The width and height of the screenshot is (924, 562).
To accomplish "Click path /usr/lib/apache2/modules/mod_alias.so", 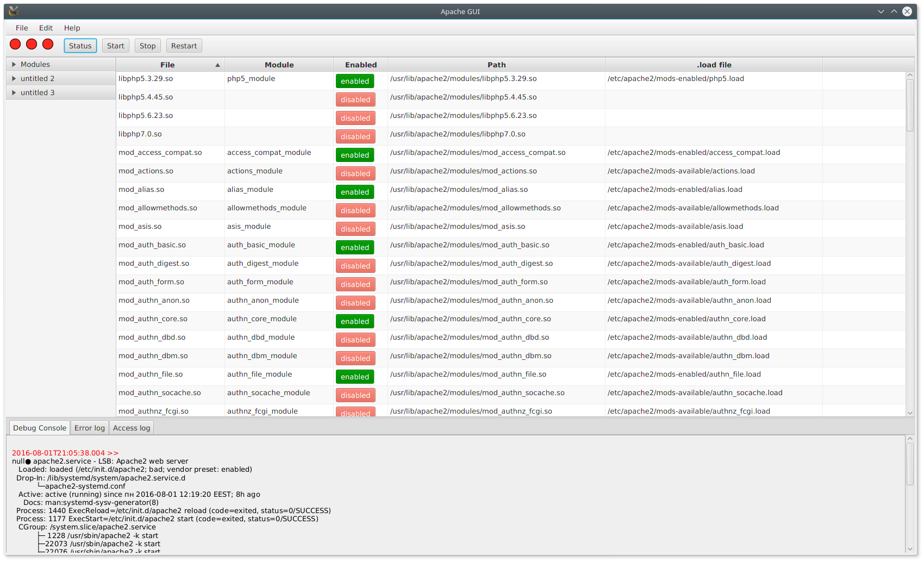I will 459,190.
